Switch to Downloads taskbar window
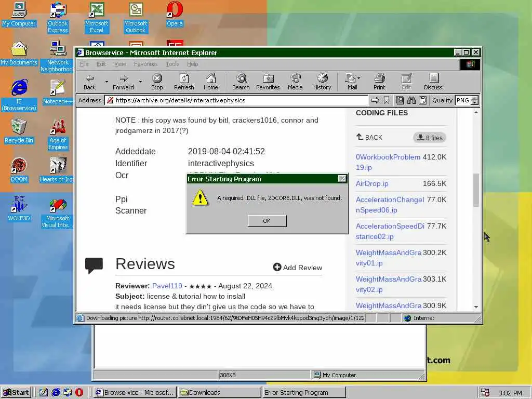Viewport: 532px width, 399px height. 219,393
